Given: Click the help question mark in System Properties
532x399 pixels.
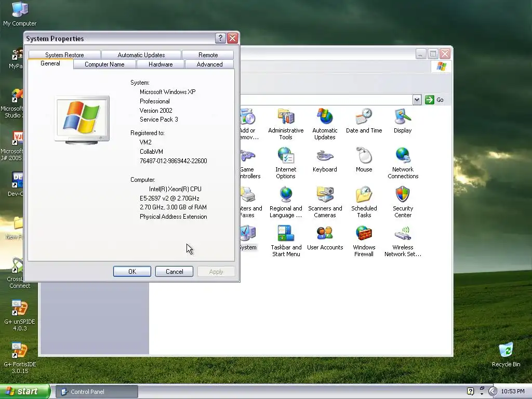Looking at the screenshot, I should point(220,38).
